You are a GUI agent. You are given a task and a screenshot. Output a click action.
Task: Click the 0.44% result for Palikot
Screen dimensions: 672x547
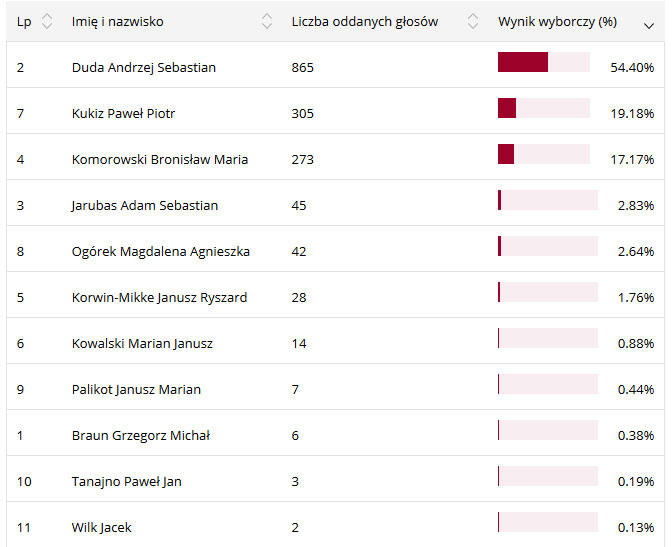tap(632, 390)
